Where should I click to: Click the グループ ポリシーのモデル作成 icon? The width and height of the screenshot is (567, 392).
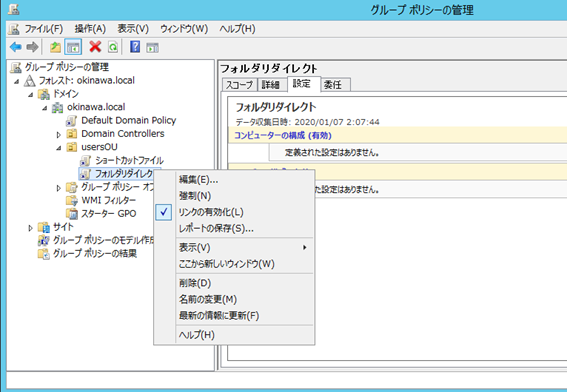tap(44, 240)
